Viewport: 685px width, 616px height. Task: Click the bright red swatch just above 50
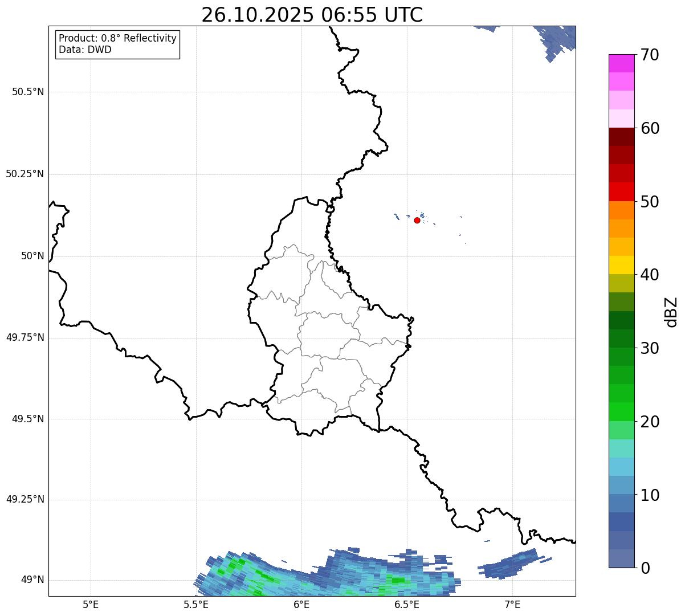pyautogui.click(x=622, y=192)
